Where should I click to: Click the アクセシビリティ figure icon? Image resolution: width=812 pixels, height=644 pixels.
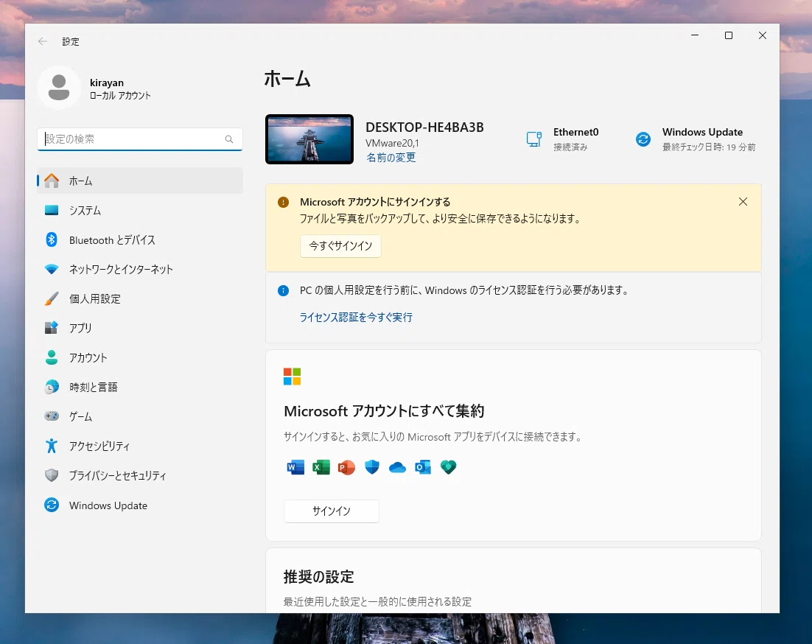pos(52,446)
